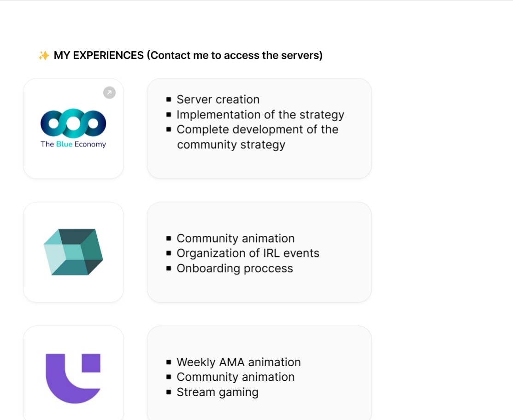Click the Stream gaming bullet
Viewport: 513px width, 420px height.
(x=212, y=392)
